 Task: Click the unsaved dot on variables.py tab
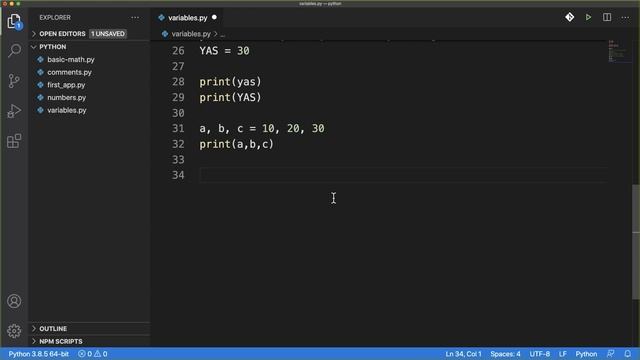[214, 18]
